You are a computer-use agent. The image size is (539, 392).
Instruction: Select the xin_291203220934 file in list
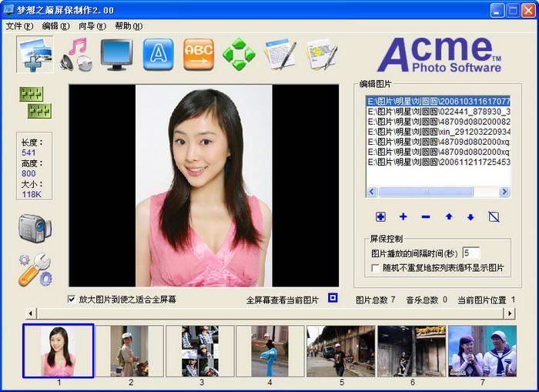coord(437,132)
